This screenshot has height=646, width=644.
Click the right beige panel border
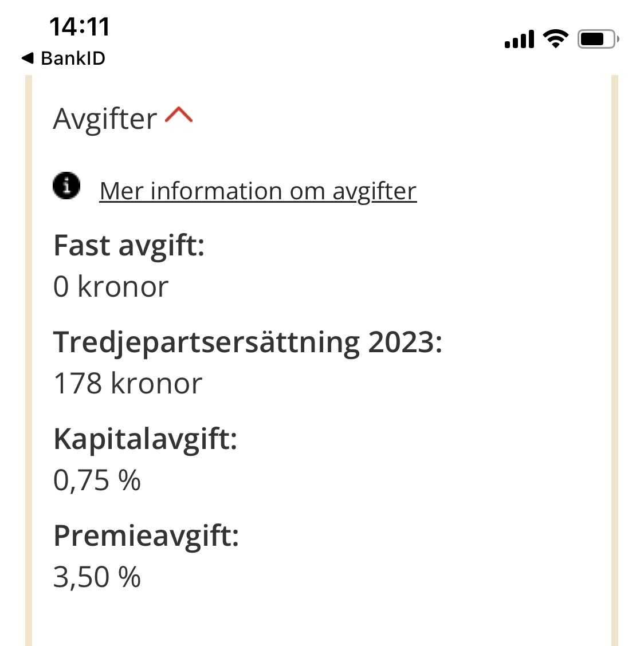(615, 361)
